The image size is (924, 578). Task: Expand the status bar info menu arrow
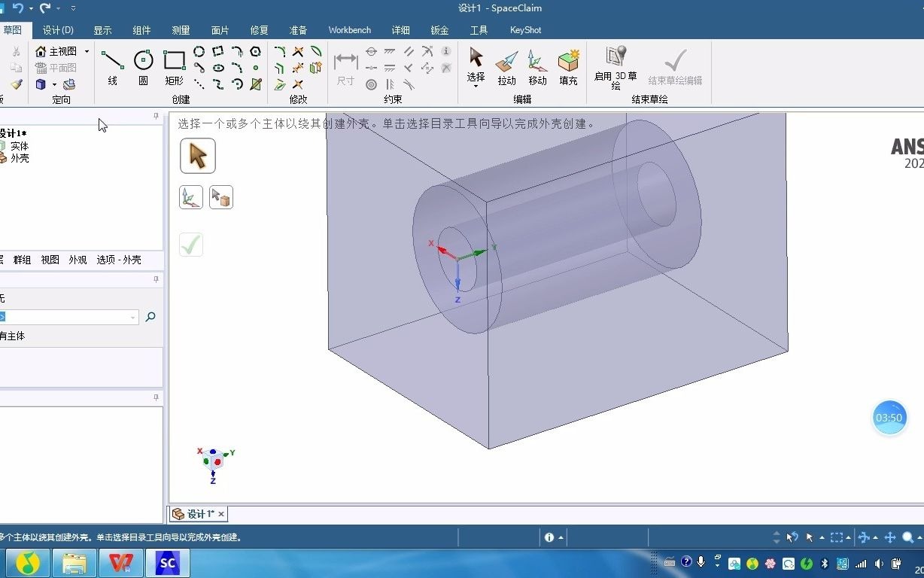pyautogui.click(x=561, y=537)
